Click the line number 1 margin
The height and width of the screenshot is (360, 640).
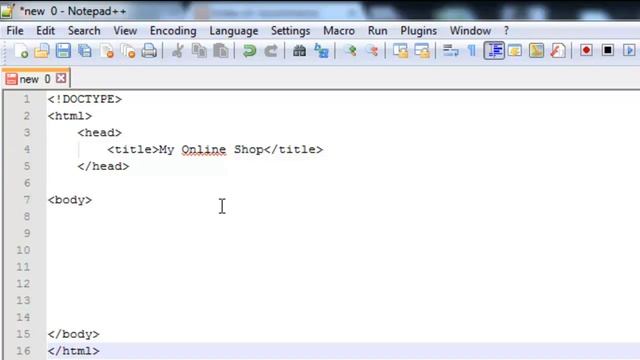coord(27,99)
